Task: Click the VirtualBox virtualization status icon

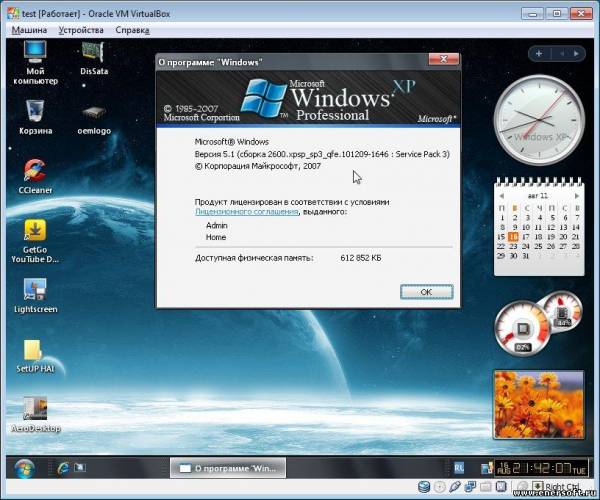Action: click(x=501, y=487)
